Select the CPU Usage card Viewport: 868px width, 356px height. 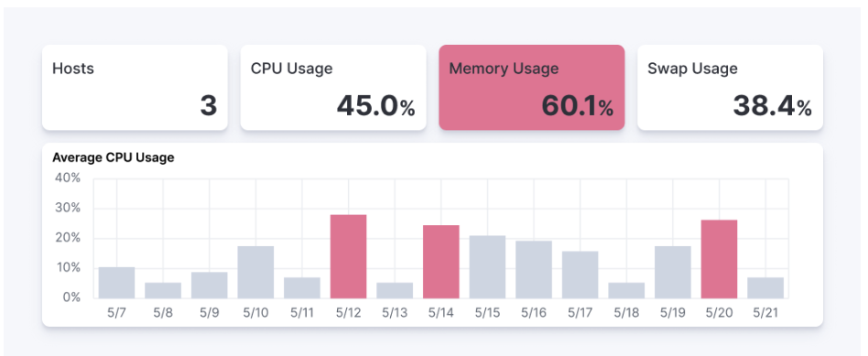(333, 88)
